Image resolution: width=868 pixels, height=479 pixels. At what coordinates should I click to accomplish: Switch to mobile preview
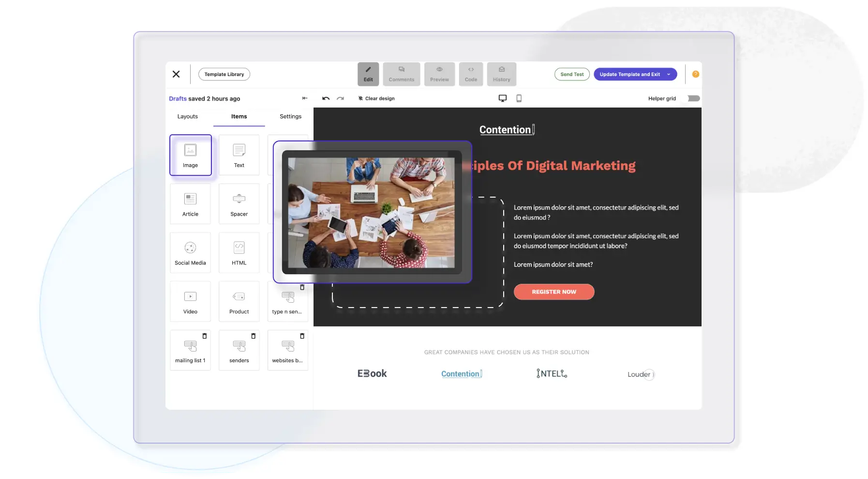tap(519, 98)
